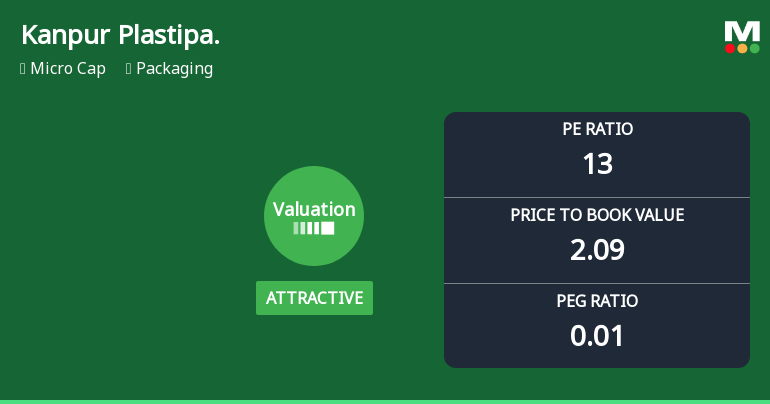Screen dimensions: 770x404
Task: Click the M logo in top-right corner
Action: pos(742,31)
